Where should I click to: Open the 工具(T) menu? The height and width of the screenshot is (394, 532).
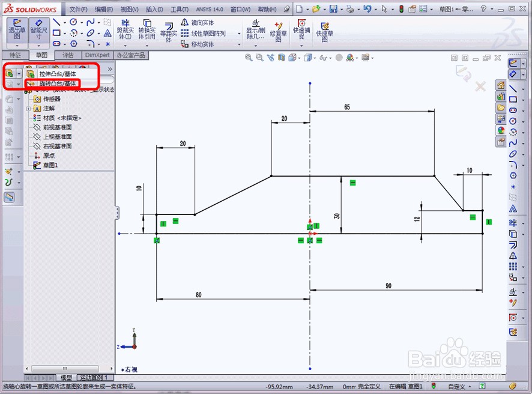(179, 9)
